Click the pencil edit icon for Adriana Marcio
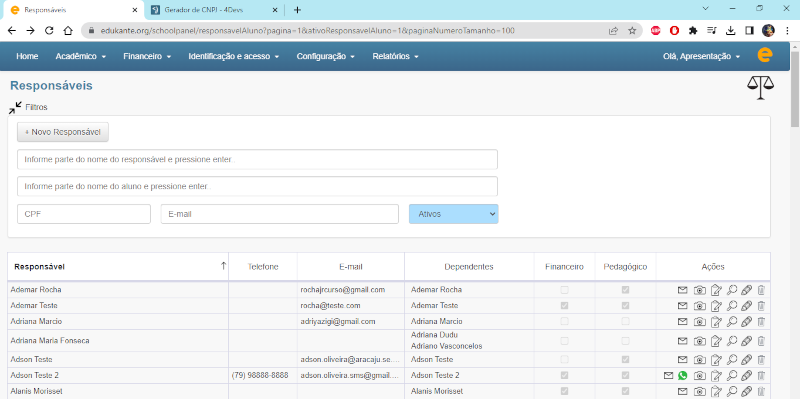Screen dimensions: 800x399 tap(746, 322)
